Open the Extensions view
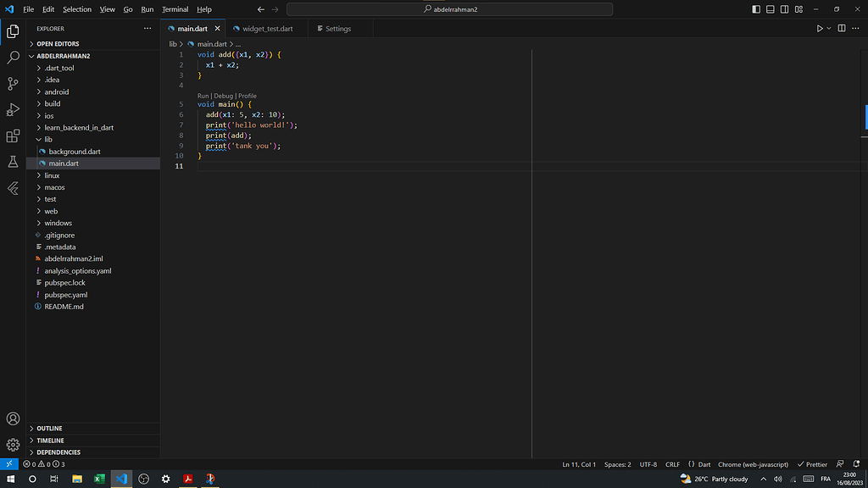This screenshot has width=868, height=488. [x=13, y=136]
